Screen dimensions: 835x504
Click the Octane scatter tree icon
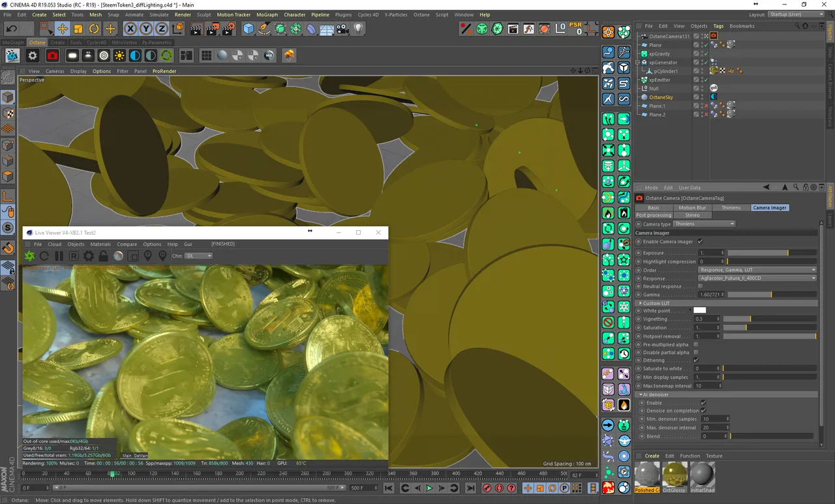click(288, 56)
